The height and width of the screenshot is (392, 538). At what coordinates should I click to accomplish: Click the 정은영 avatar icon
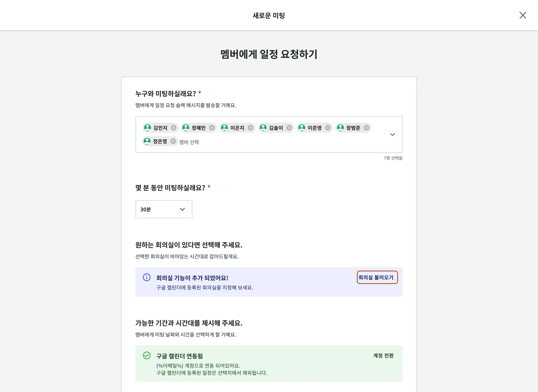click(147, 141)
